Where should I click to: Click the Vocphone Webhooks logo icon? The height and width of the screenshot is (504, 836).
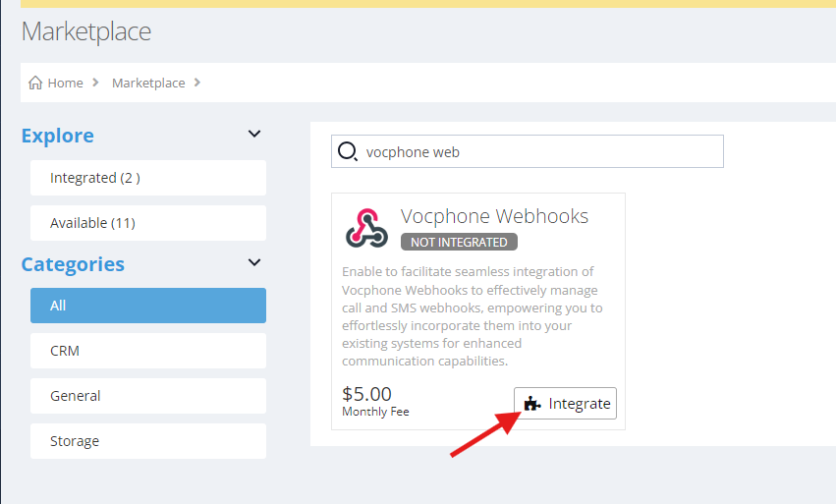366,228
